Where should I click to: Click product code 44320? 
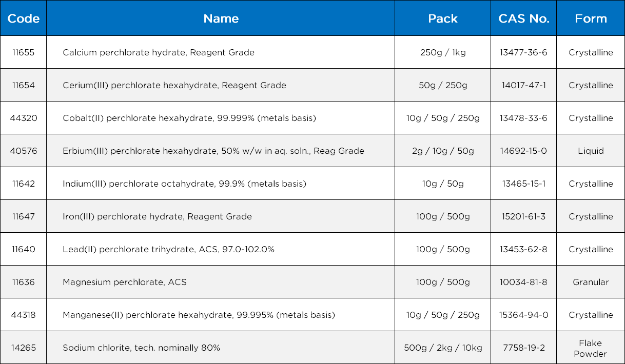click(24, 118)
